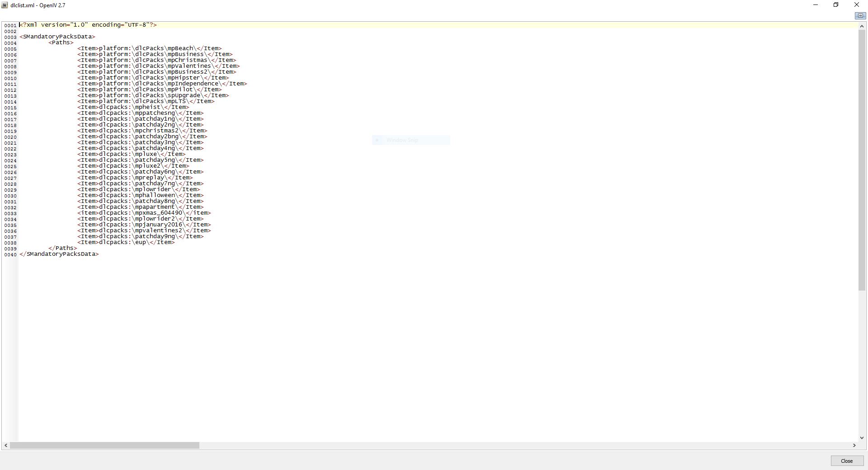Image resolution: width=868 pixels, height=470 pixels.
Task: Click the mpchristmas2 item line
Action: pyautogui.click(x=142, y=131)
